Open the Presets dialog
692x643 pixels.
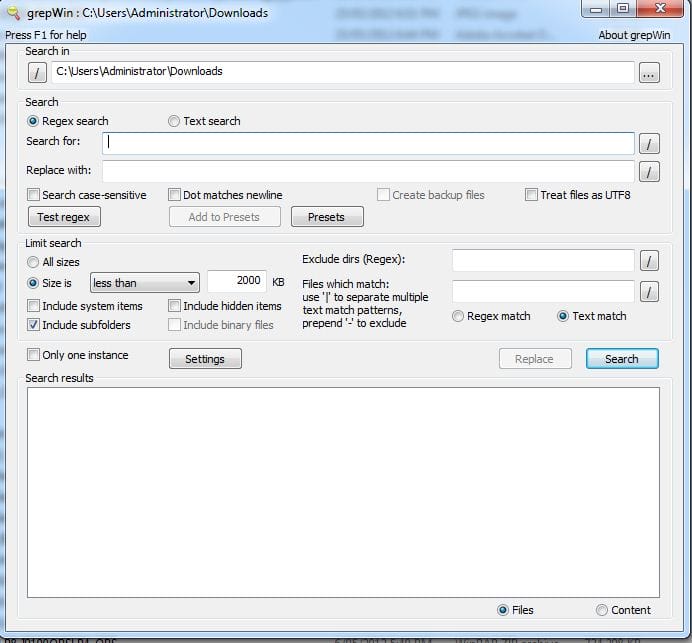(x=327, y=217)
